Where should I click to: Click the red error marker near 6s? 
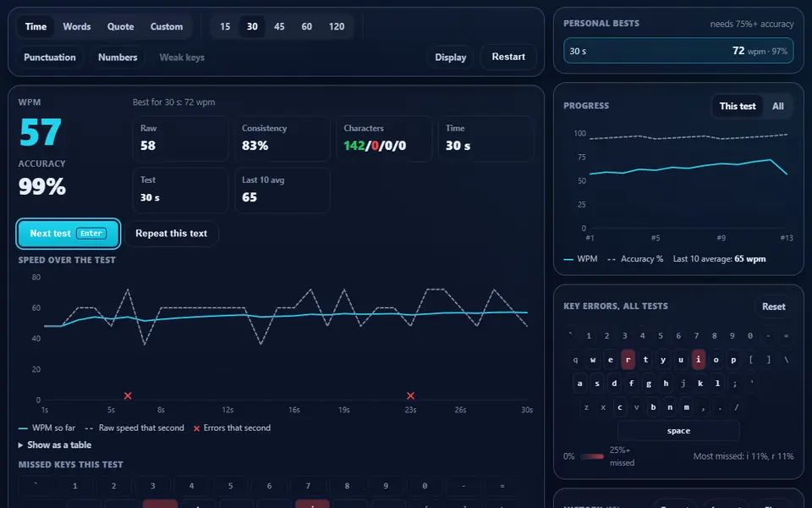[x=128, y=395]
